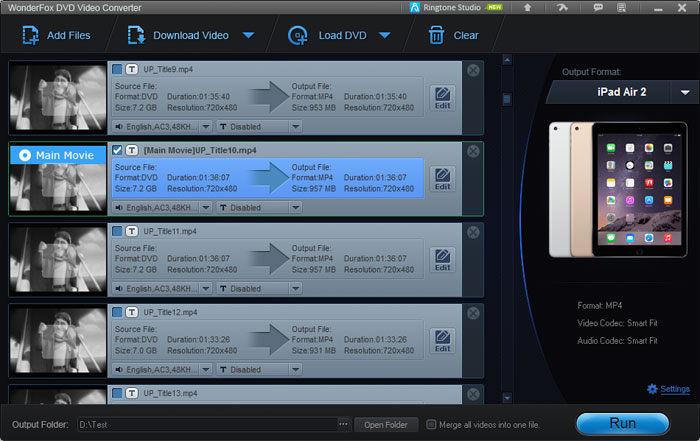Click the T rename icon for UP_Title11.mp4
700x441 pixels.
pyautogui.click(x=132, y=231)
